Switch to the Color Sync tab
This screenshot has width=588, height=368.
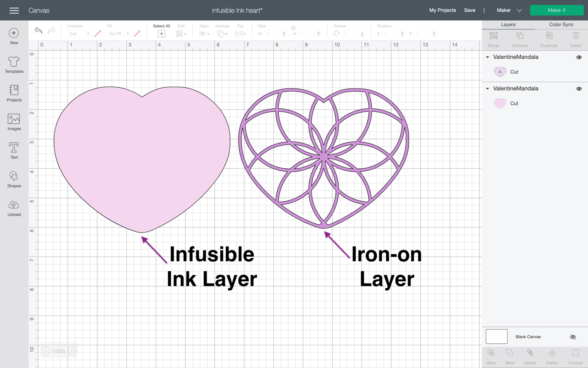[561, 24]
